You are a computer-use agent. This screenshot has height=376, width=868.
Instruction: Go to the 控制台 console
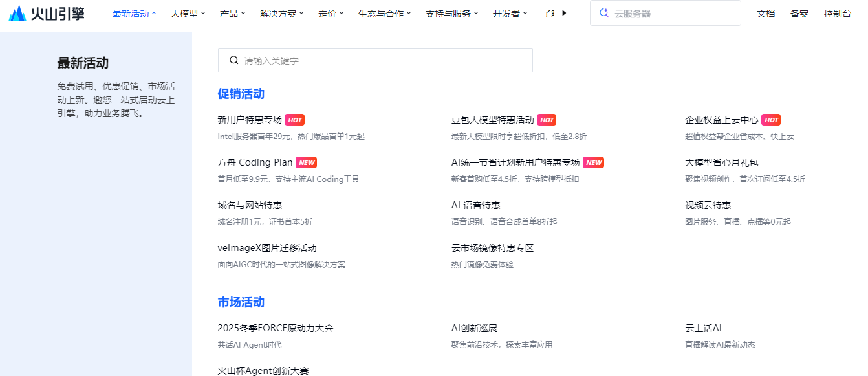837,14
